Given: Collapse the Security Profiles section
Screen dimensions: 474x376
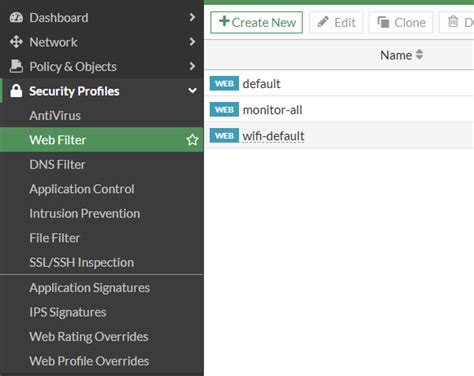Looking at the screenshot, I should click(x=192, y=91).
